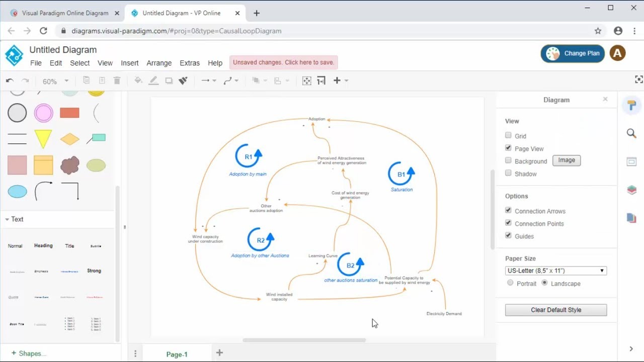This screenshot has height=362, width=644.
Task: Undo the last action
Action: click(10, 80)
